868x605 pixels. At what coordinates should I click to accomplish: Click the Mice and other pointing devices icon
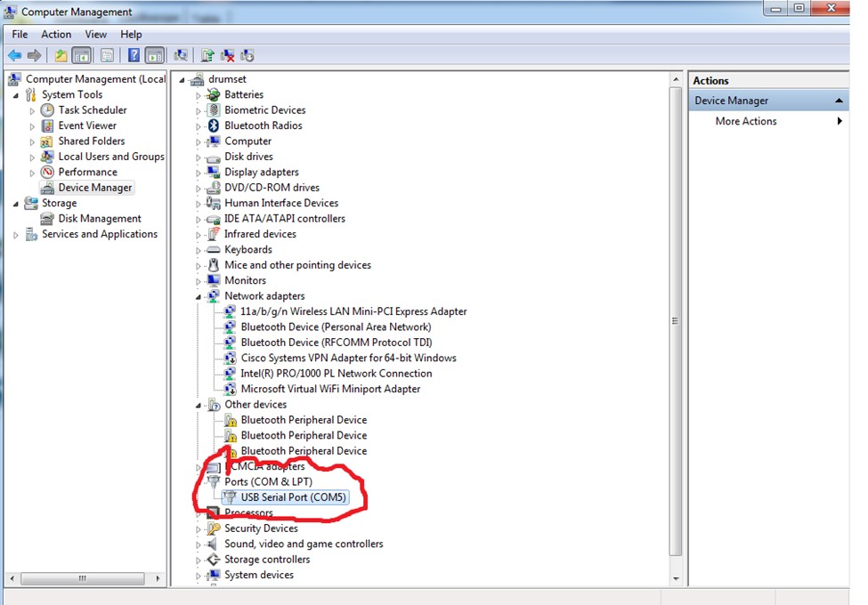click(213, 265)
